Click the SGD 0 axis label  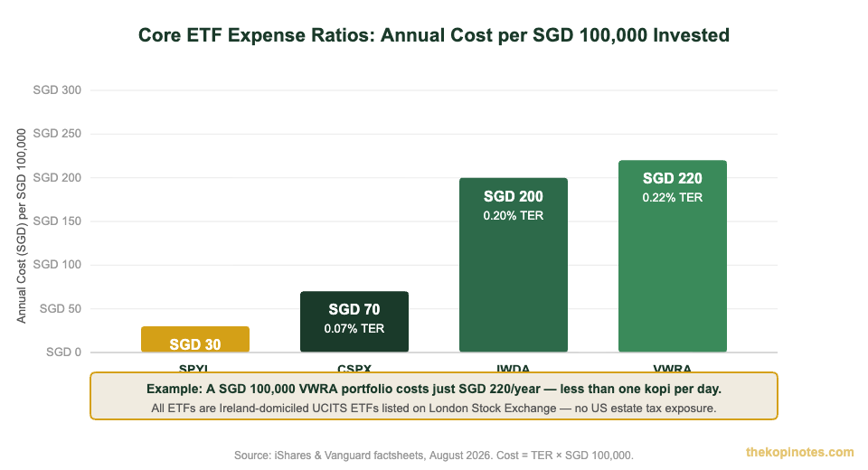(63, 352)
